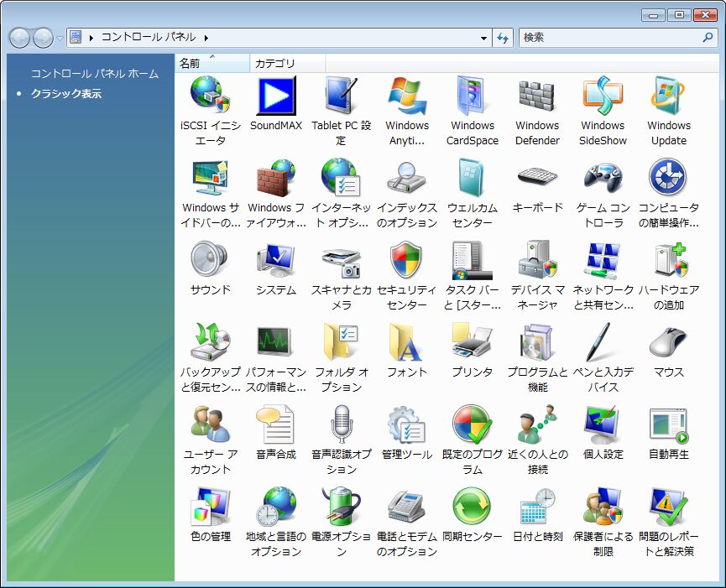Expand arrow after コントロール パネル breadcrumb
Viewport: 726px width, 588px height.
[x=206, y=38]
